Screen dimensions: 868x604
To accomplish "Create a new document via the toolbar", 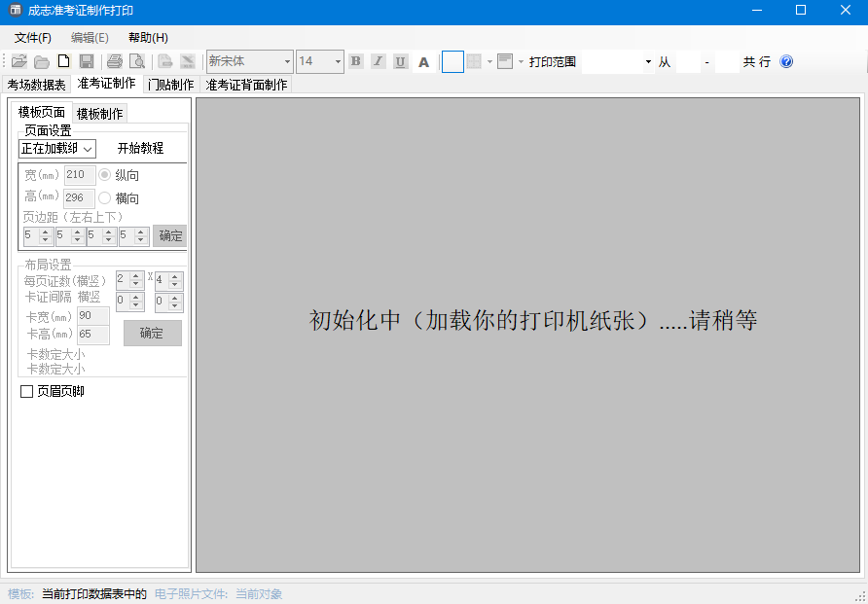I will click(x=61, y=60).
